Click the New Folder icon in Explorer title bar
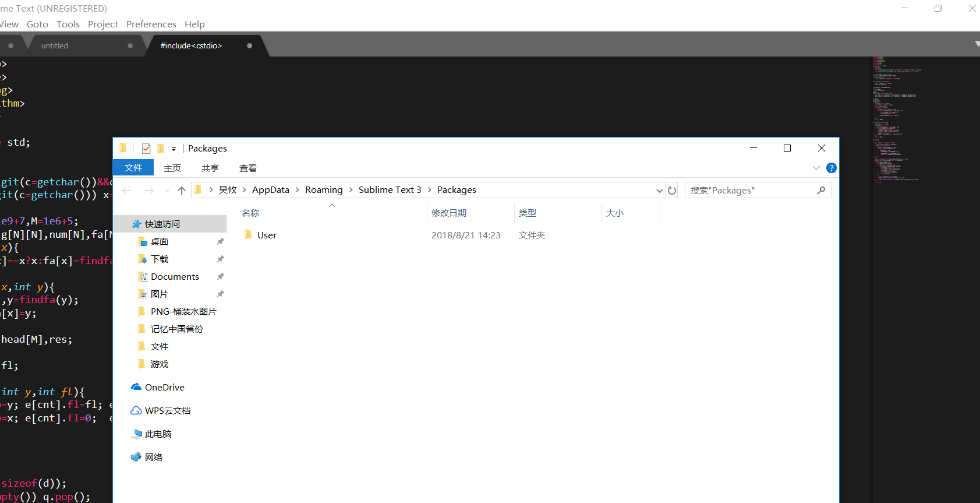 click(x=161, y=149)
